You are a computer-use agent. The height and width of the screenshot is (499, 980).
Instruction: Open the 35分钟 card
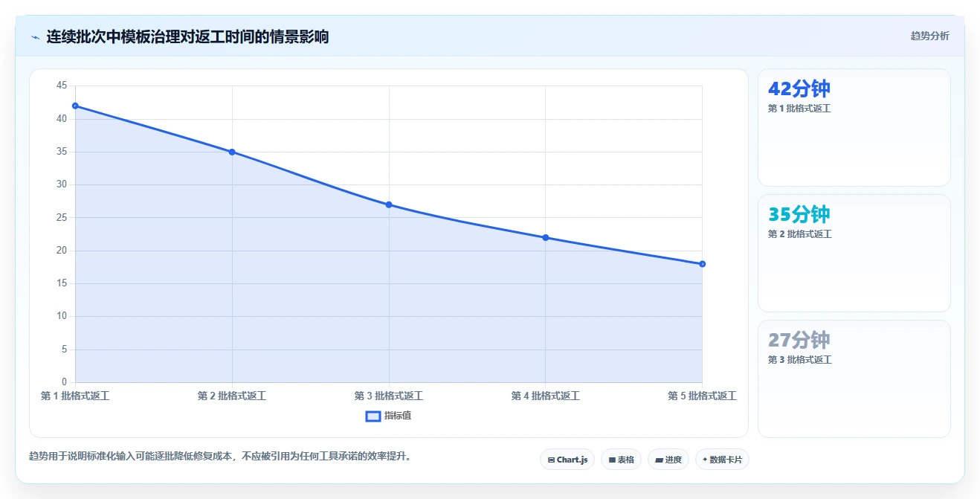coord(854,253)
